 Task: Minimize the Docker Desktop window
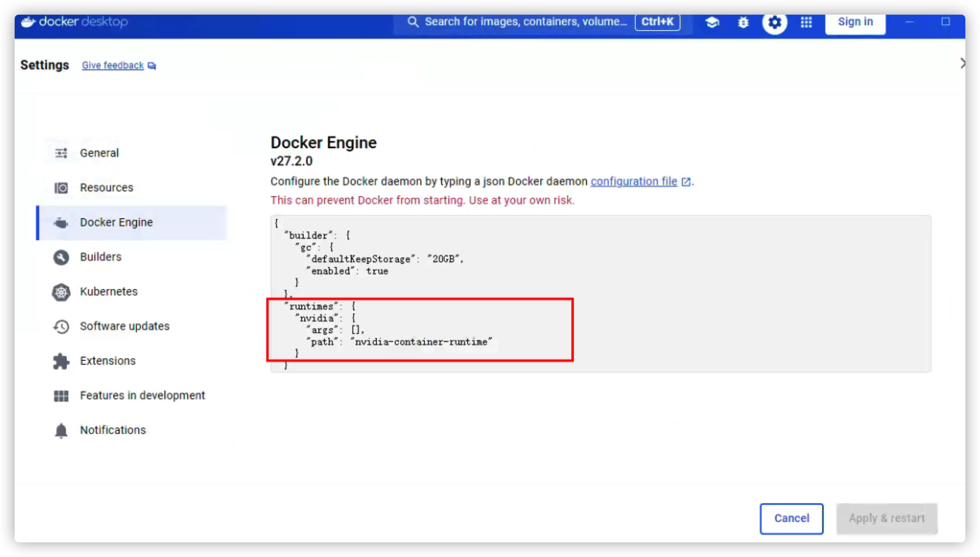(909, 22)
